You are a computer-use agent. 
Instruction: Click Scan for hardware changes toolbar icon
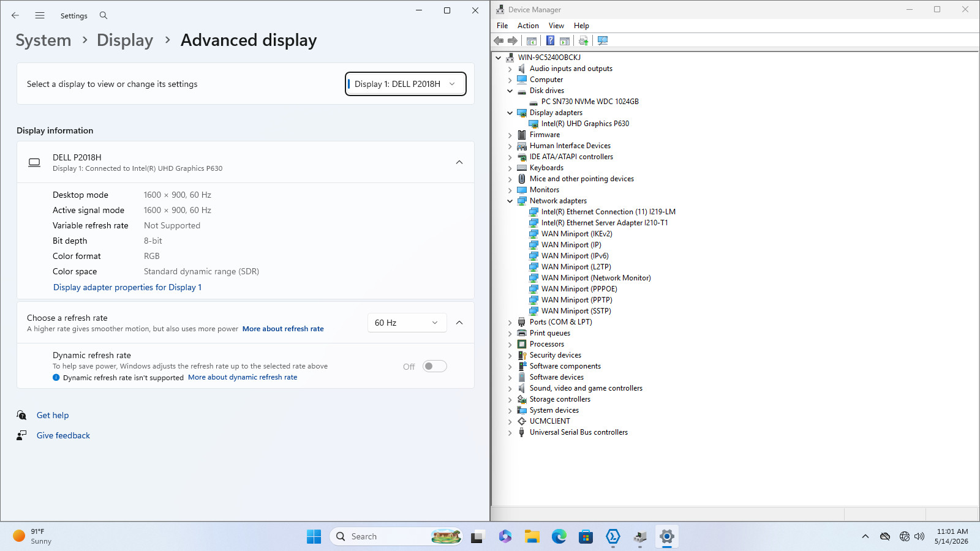tap(603, 40)
